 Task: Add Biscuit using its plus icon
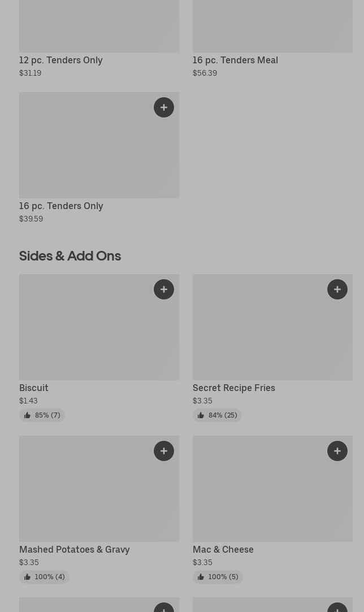coord(164,289)
